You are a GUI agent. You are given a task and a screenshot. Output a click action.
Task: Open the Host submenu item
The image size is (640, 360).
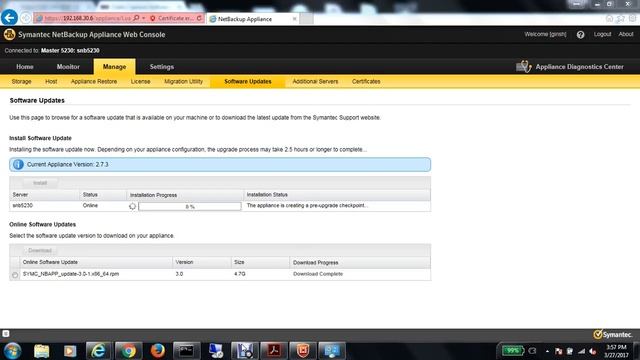51,82
